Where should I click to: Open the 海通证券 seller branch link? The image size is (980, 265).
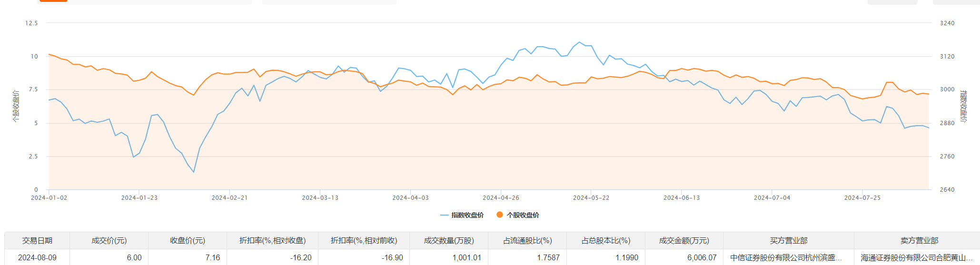pyautogui.click(x=916, y=257)
